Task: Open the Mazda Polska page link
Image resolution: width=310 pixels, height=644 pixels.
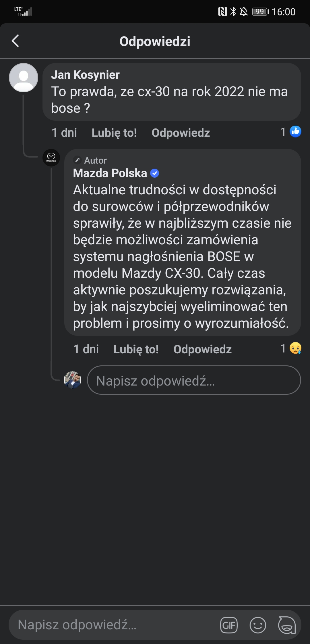Action: (110, 173)
